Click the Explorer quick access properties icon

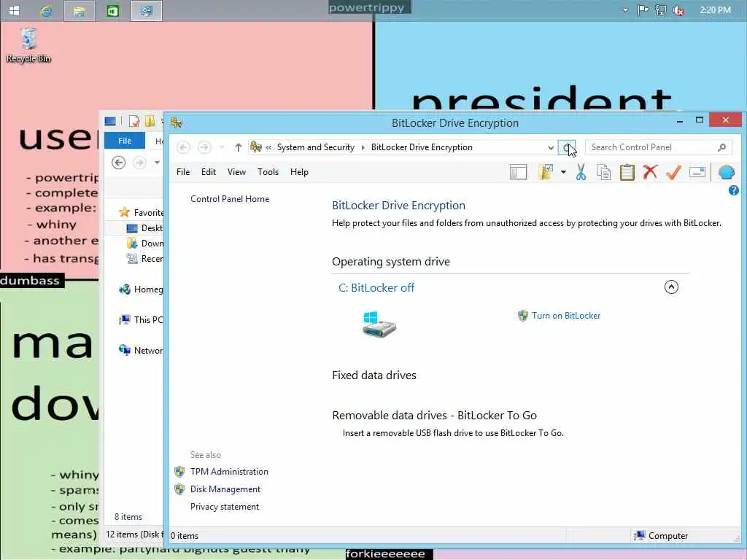(x=134, y=122)
